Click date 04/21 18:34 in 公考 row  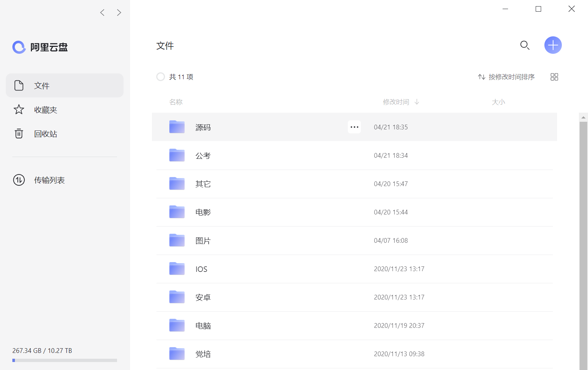(391, 156)
